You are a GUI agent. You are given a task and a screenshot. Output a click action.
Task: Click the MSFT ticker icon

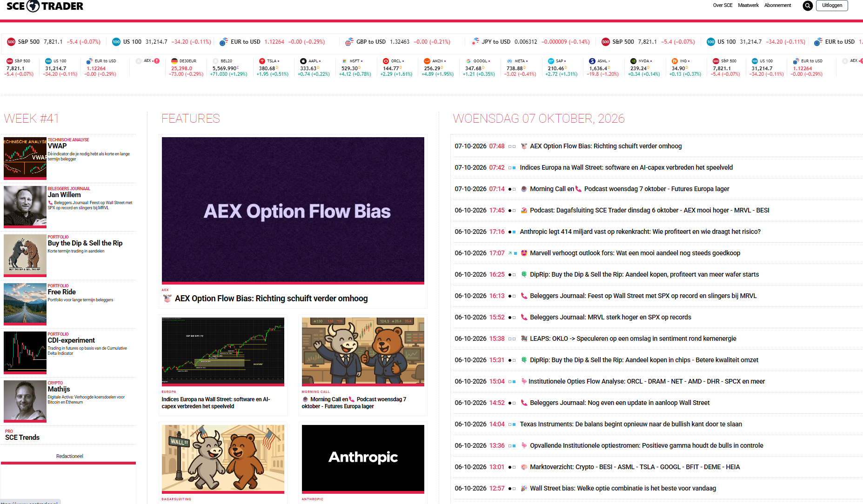344,61
